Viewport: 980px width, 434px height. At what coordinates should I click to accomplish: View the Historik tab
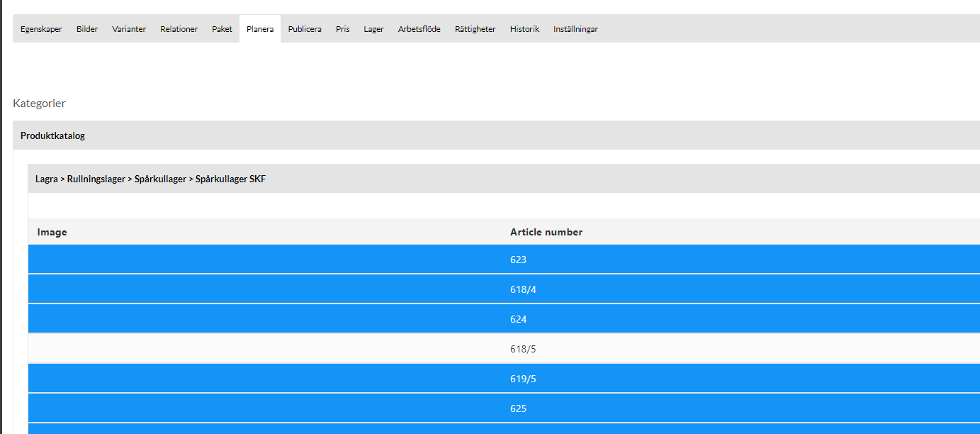524,29
